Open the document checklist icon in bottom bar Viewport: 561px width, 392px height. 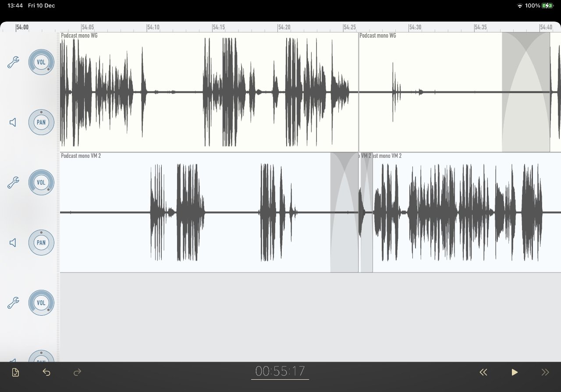pyautogui.click(x=15, y=373)
